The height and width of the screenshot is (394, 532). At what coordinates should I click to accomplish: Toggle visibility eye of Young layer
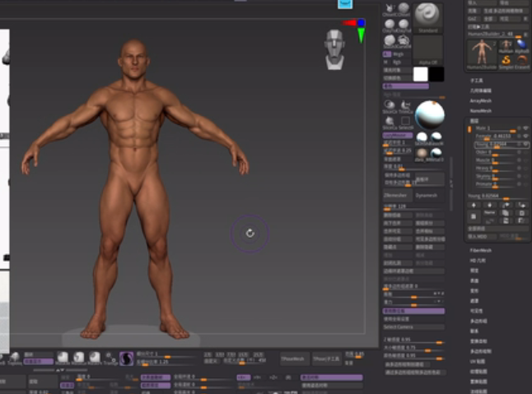[x=526, y=144]
